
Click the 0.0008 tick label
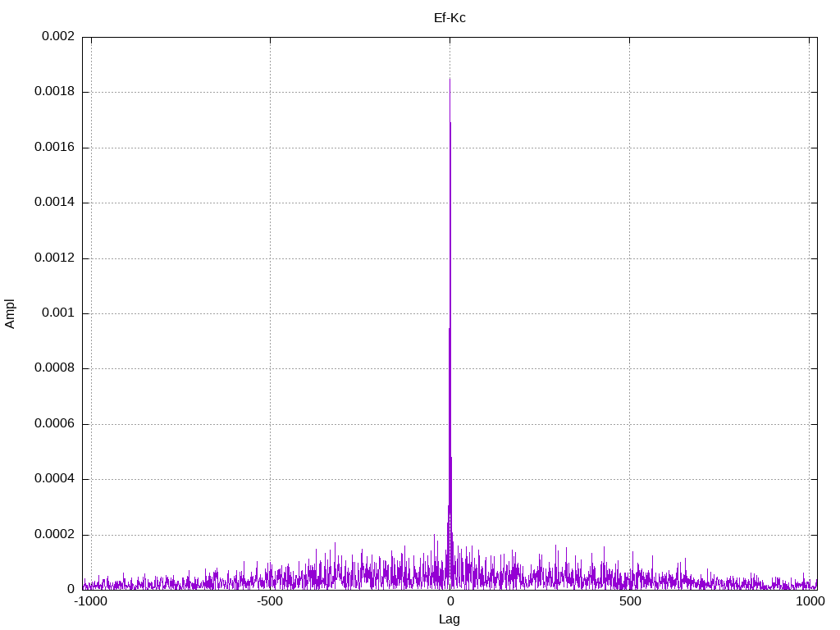54,368
